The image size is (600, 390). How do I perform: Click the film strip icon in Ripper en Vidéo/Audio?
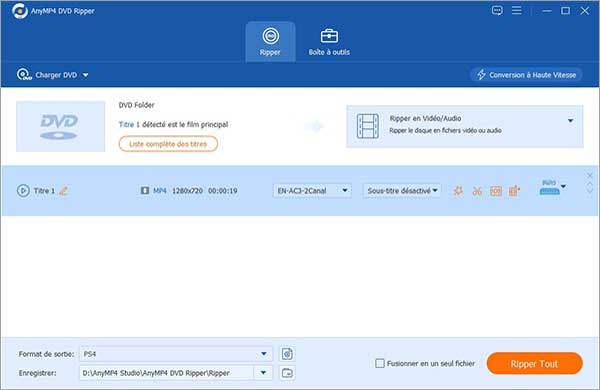[368, 126]
